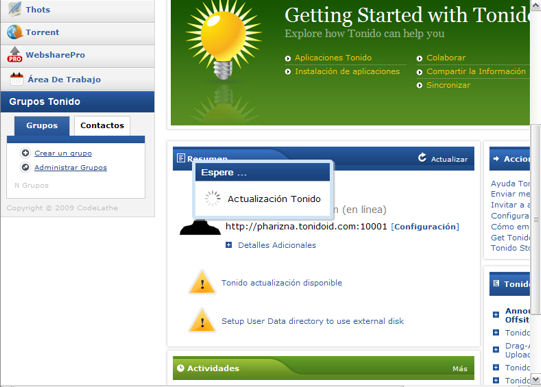The height and width of the screenshot is (387, 541).
Task: Click the vertical scrollbar down arrow
Action: [536, 379]
